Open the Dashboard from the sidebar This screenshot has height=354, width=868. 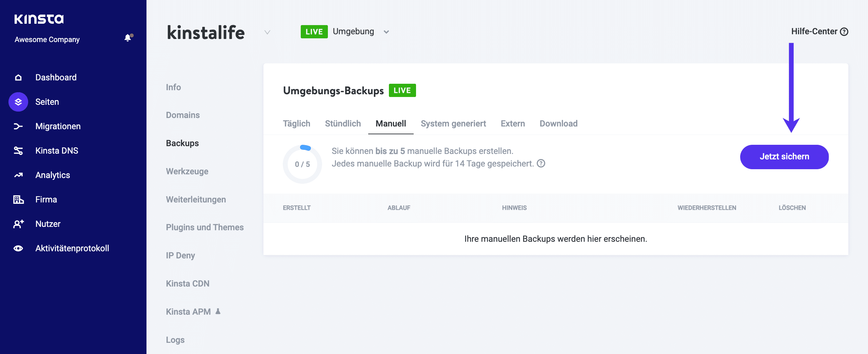coord(18,77)
